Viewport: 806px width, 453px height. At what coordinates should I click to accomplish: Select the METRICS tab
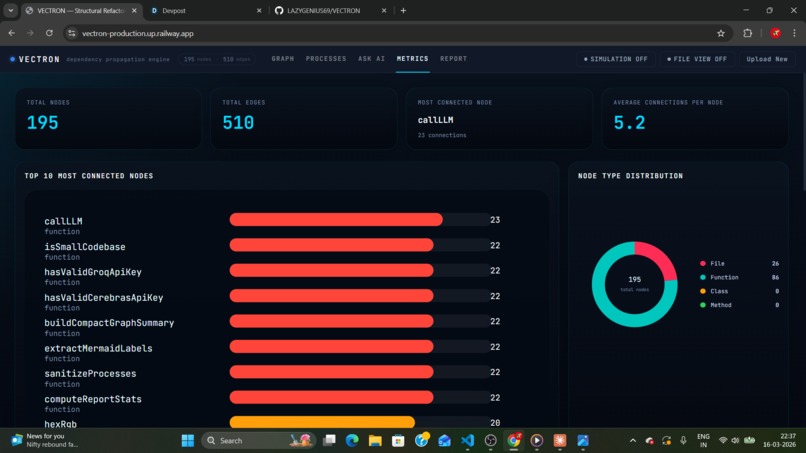[x=412, y=59]
